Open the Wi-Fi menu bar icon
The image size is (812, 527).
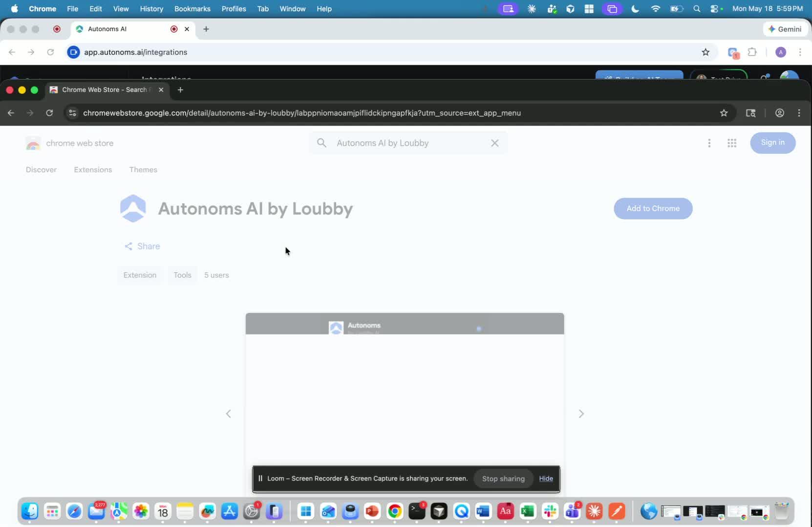[x=656, y=9]
